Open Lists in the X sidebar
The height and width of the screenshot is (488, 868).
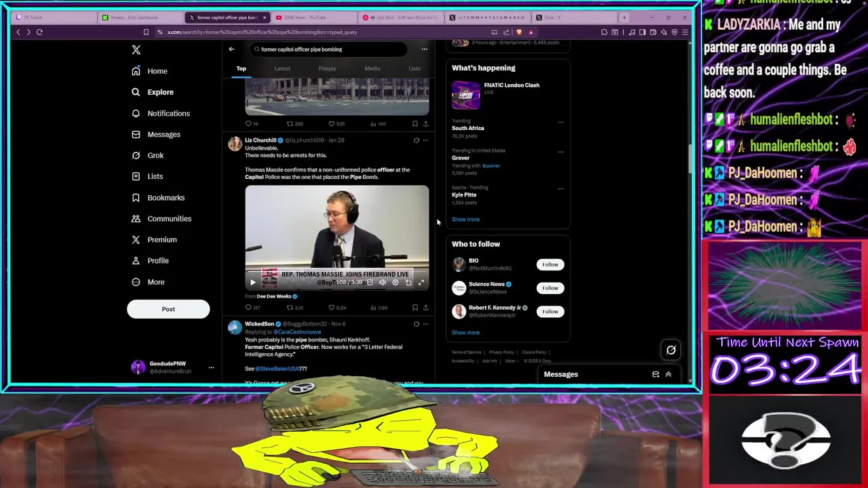(147, 176)
